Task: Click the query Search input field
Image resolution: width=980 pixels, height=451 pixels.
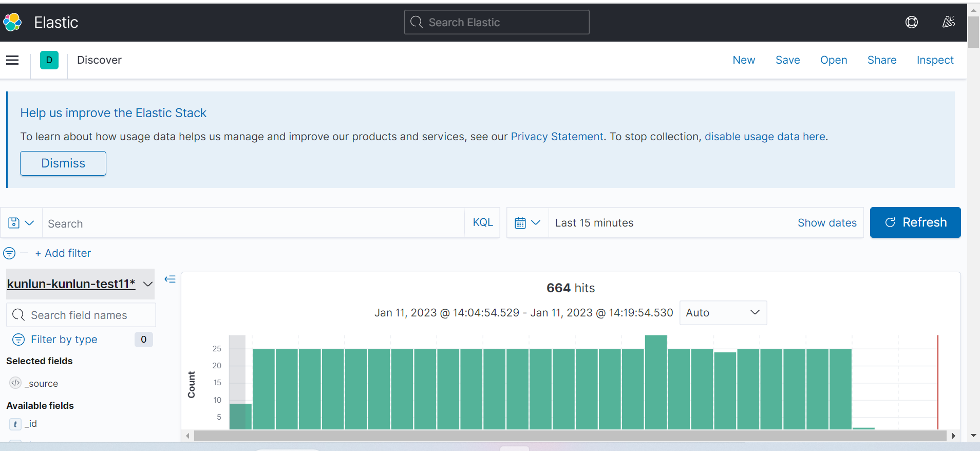Action: pyautogui.click(x=254, y=223)
